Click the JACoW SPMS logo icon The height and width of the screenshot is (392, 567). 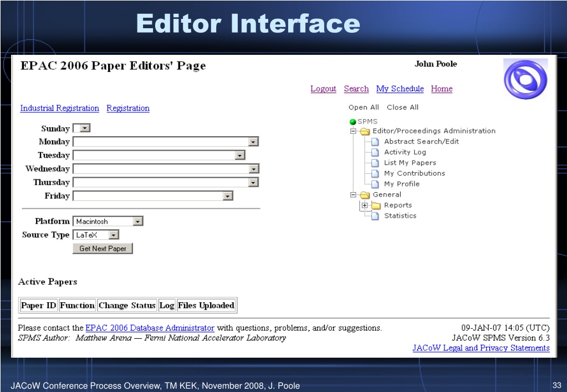pos(525,79)
